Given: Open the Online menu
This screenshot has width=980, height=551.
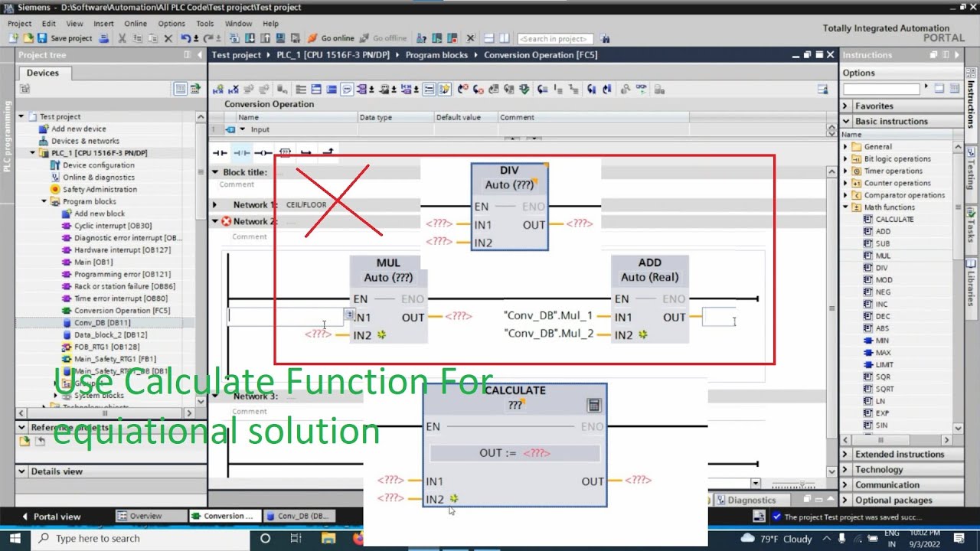Looking at the screenshot, I should point(136,24).
